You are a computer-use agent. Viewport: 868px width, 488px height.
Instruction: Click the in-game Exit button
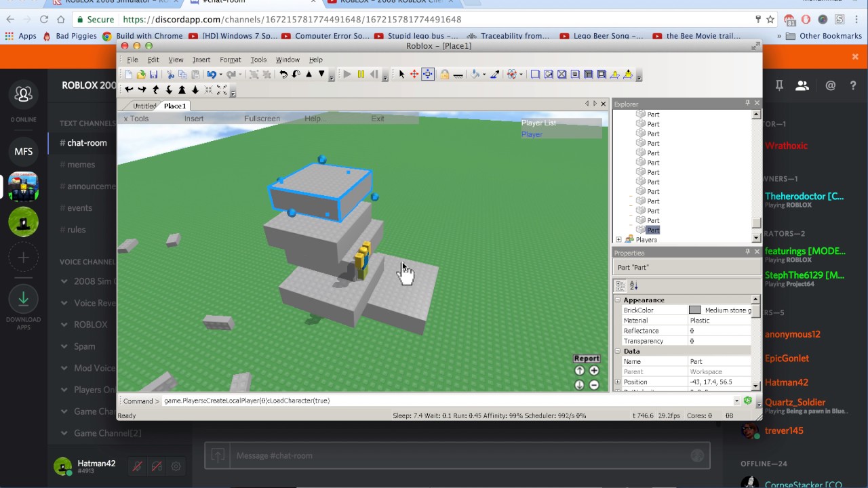pos(378,119)
